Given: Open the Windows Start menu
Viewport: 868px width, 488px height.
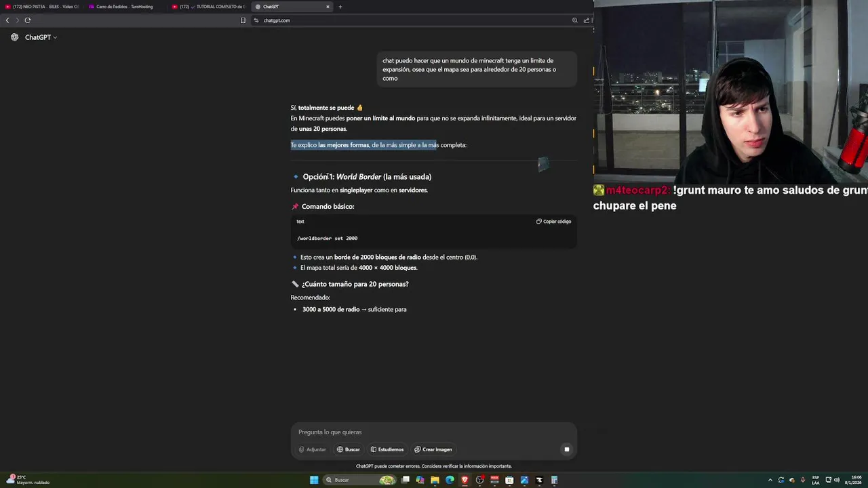Looking at the screenshot, I should 314,480.
